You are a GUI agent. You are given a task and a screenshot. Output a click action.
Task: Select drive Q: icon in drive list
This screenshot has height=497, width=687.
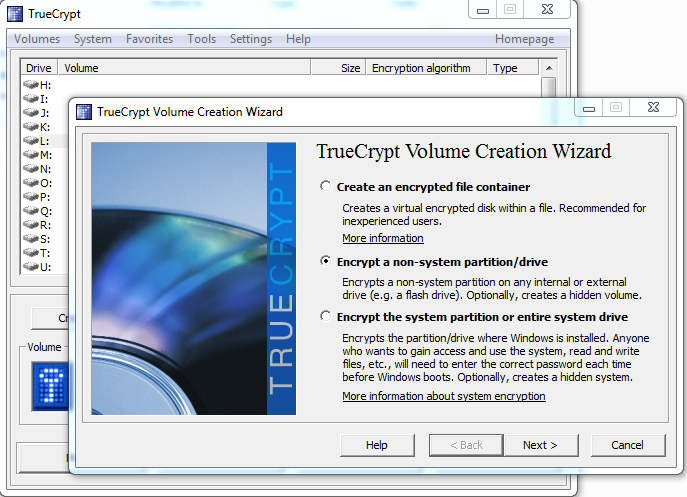click(x=31, y=210)
